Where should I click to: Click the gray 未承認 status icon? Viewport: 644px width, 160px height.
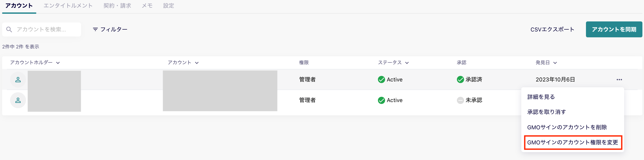tap(460, 100)
